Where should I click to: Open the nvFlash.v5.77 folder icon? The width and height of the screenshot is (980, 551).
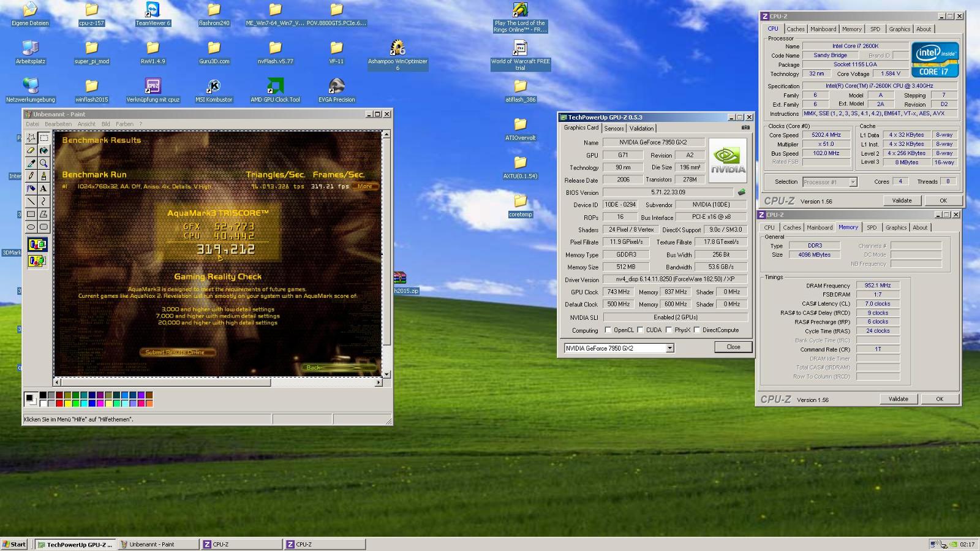tap(275, 52)
